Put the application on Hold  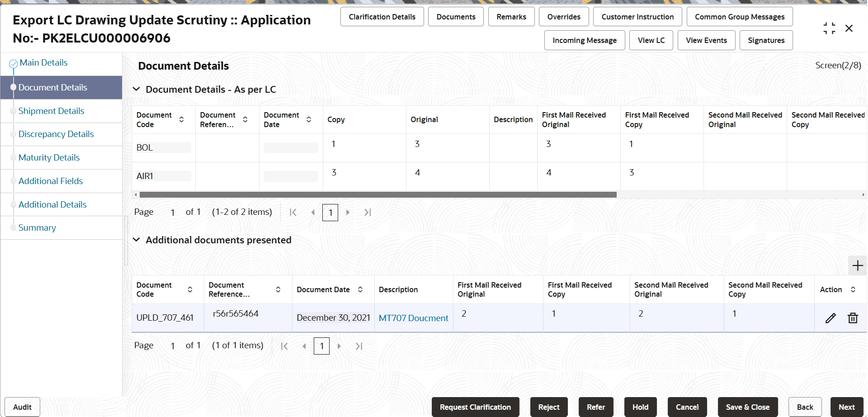640,407
